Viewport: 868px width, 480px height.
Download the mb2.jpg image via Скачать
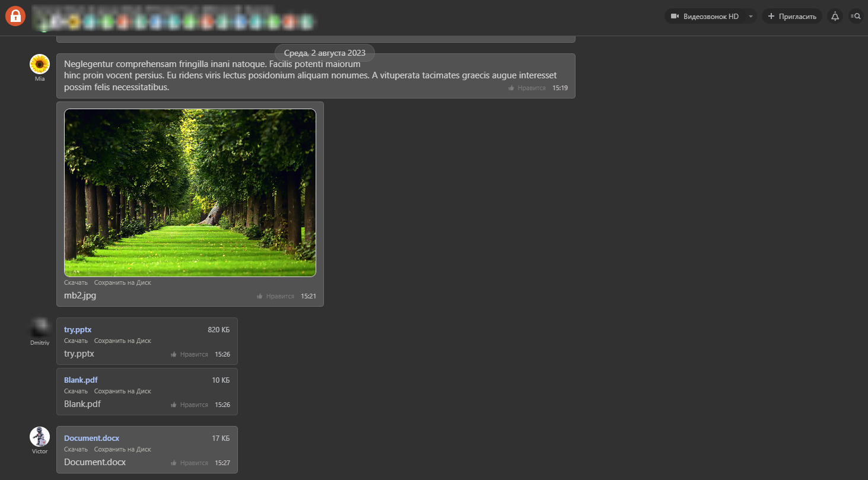tap(76, 283)
